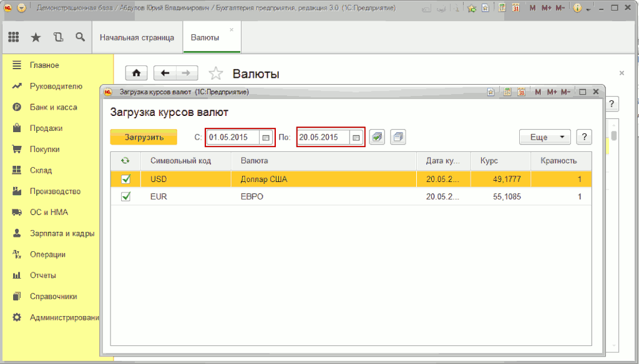639x364 pixels.
Task: Open the ОС и НМА section
Action: pos(49,212)
